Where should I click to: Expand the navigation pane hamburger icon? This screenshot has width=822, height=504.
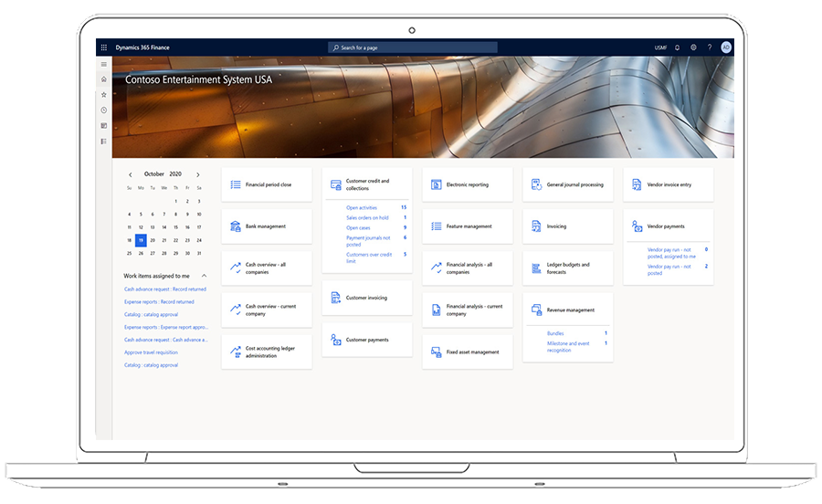[x=104, y=65]
